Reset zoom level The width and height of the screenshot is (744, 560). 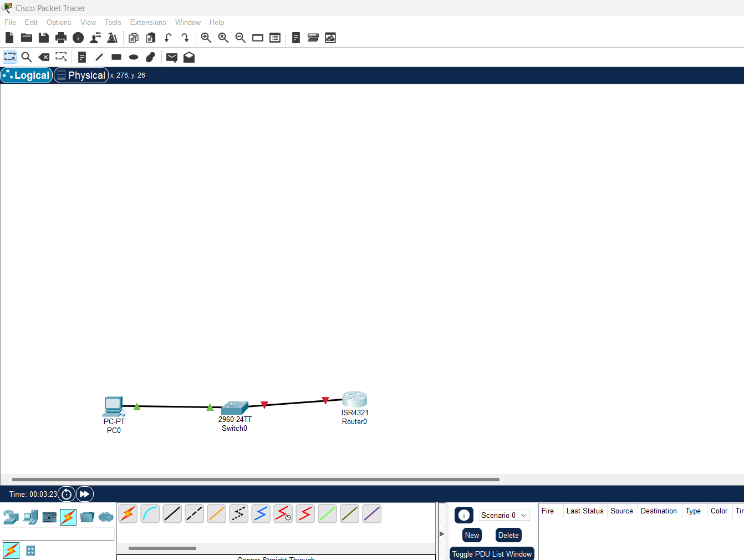point(223,38)
